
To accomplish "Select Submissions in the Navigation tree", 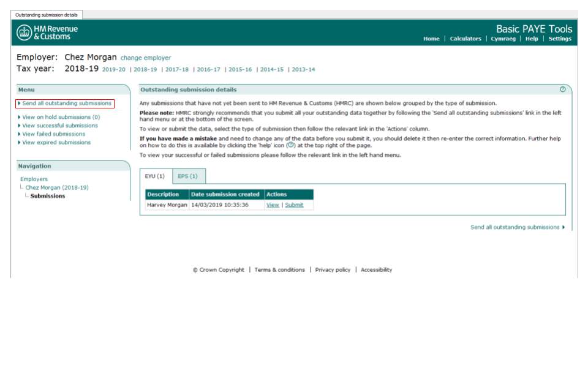I will coord(48,196).
